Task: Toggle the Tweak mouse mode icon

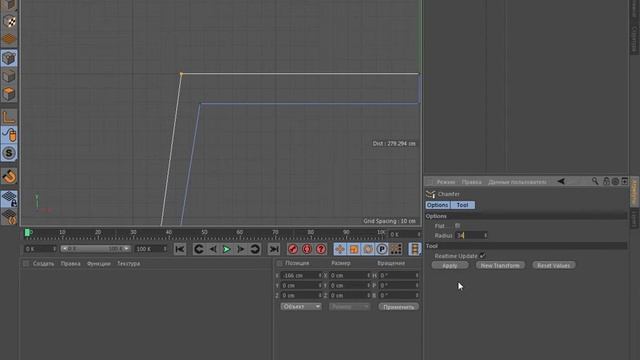Action: point(9,135)
